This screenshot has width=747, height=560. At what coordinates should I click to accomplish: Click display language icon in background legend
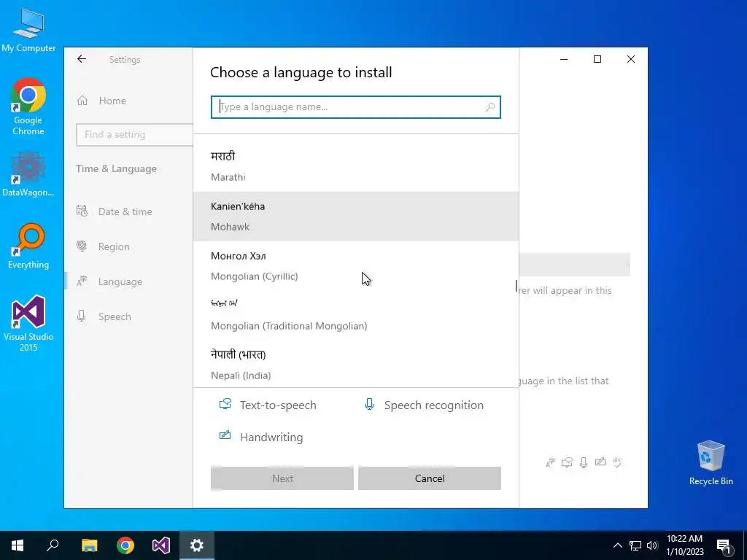(550, 462)
